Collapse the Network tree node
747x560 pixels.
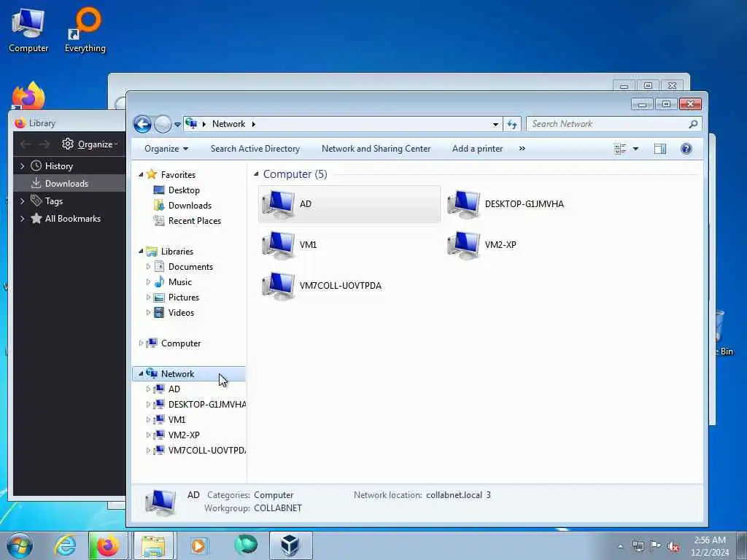(141, 374)
